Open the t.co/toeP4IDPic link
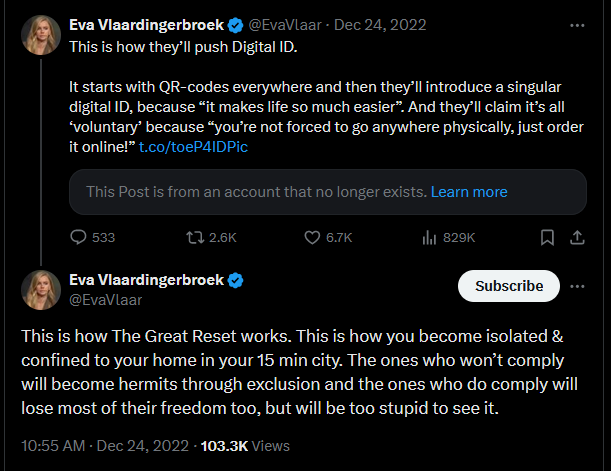 click(x=193, y=147)
